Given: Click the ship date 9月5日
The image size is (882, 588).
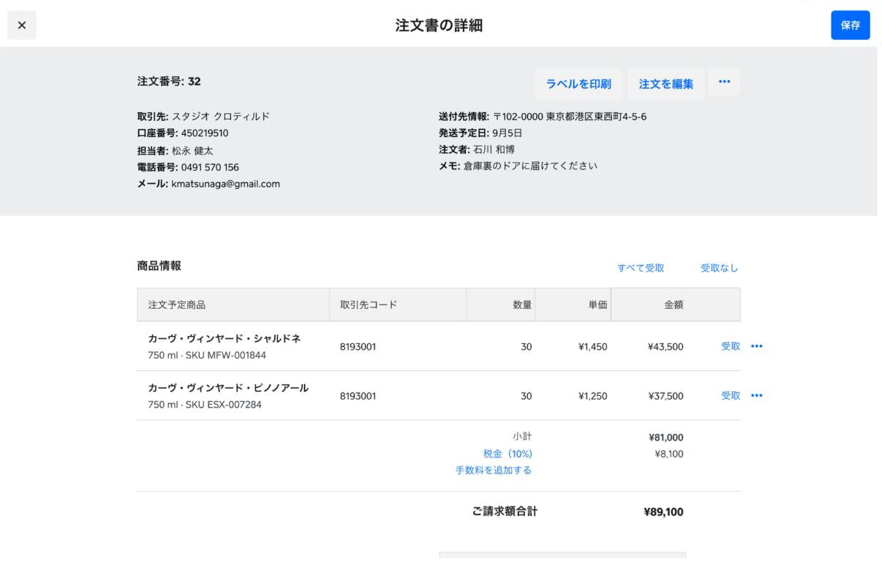Looking at the screenshot, I should pyautogui.click(x=507, y=133).
